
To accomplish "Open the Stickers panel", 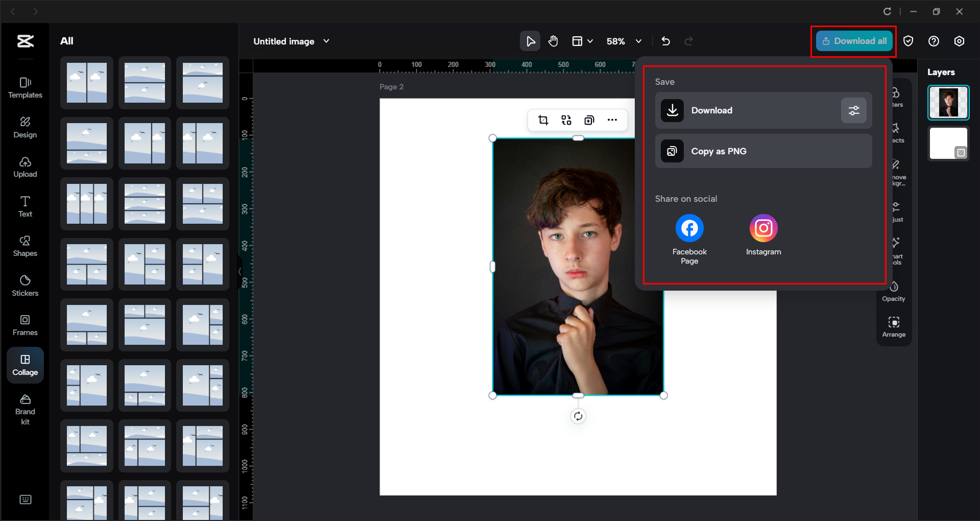I will (25, 285).
